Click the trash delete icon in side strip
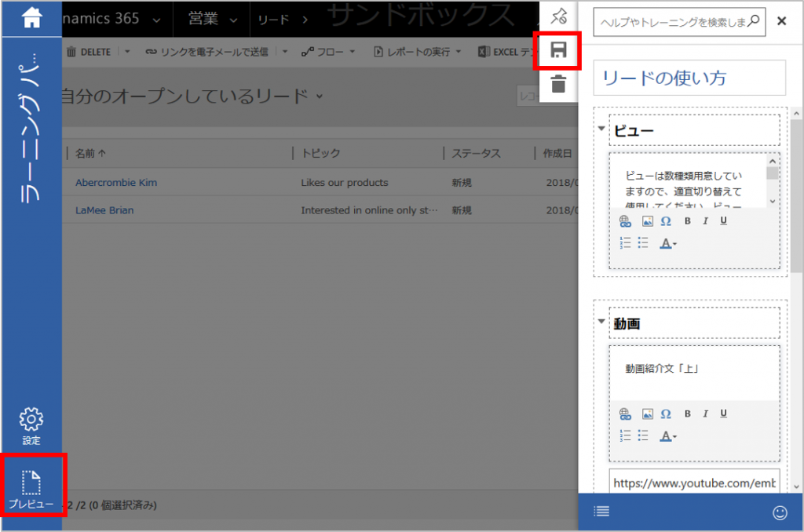Screen dimensions: 804x532 click(x=557, y=84)
